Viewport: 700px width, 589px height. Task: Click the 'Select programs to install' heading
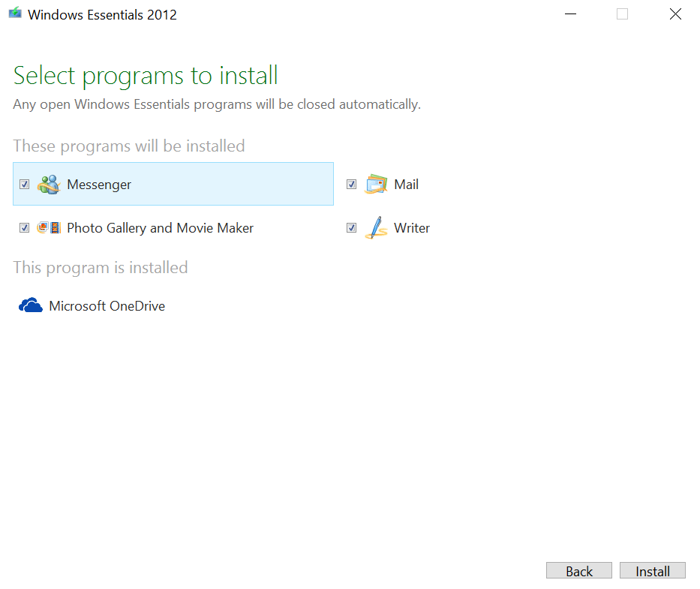click(146, 75)
